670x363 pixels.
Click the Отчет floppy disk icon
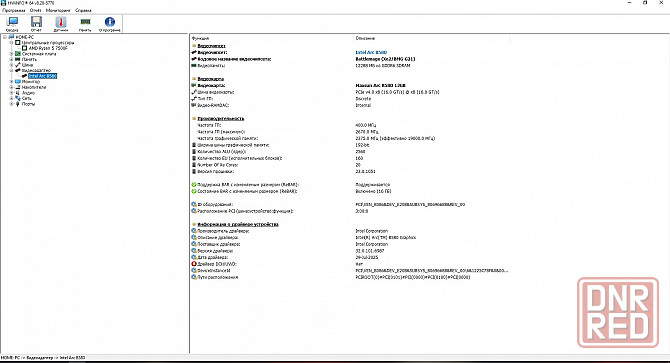point(36,22)
